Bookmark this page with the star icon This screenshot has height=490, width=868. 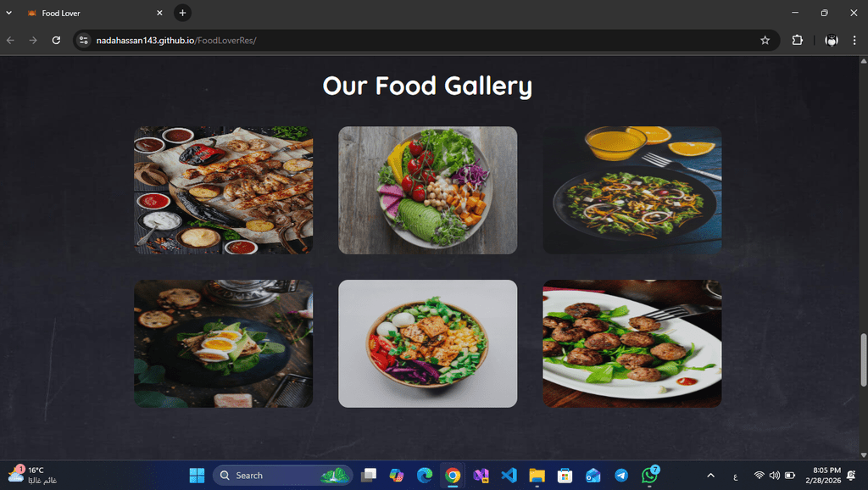(x=765, y=41)
